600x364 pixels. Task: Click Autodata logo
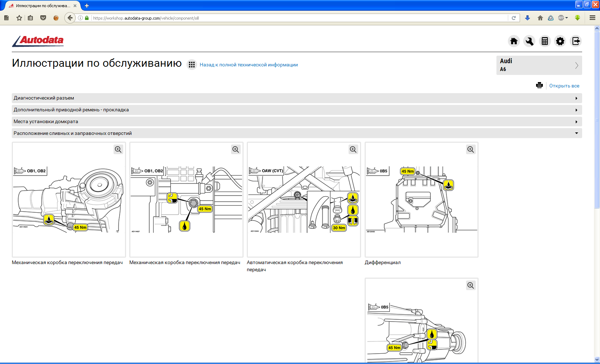click(38, 41)
